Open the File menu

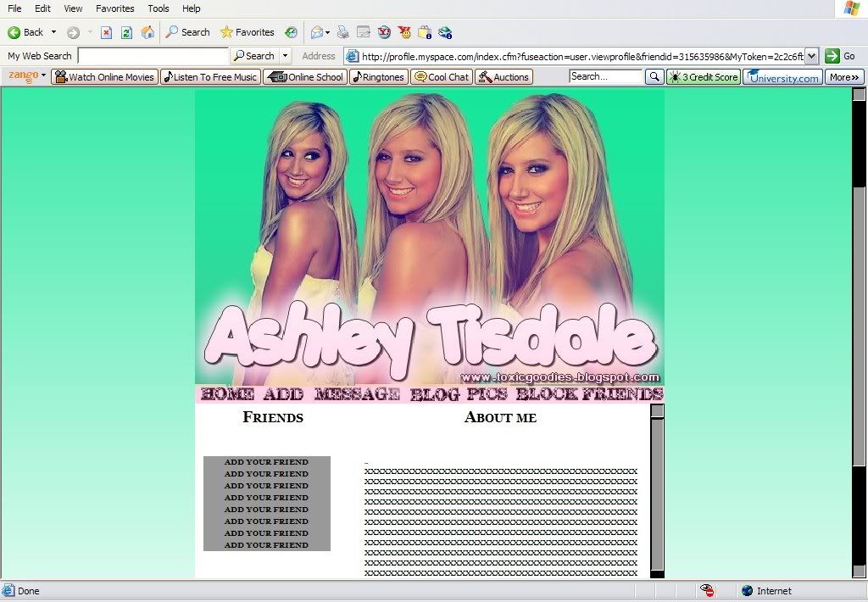point(14,8)
